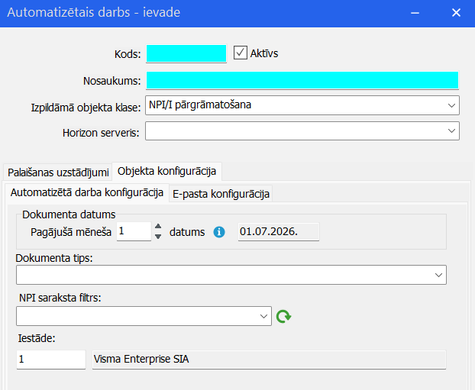Toggle the Aktīvs checkbox

click(x=240, y=53)
